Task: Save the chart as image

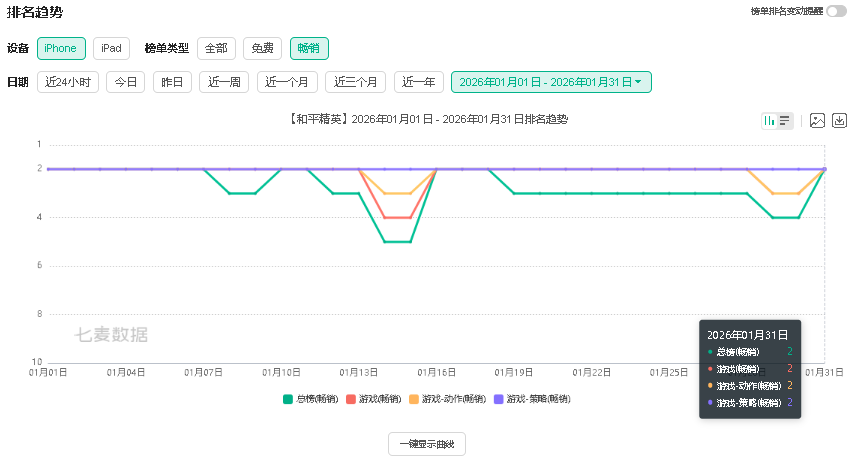Action: 817,121
